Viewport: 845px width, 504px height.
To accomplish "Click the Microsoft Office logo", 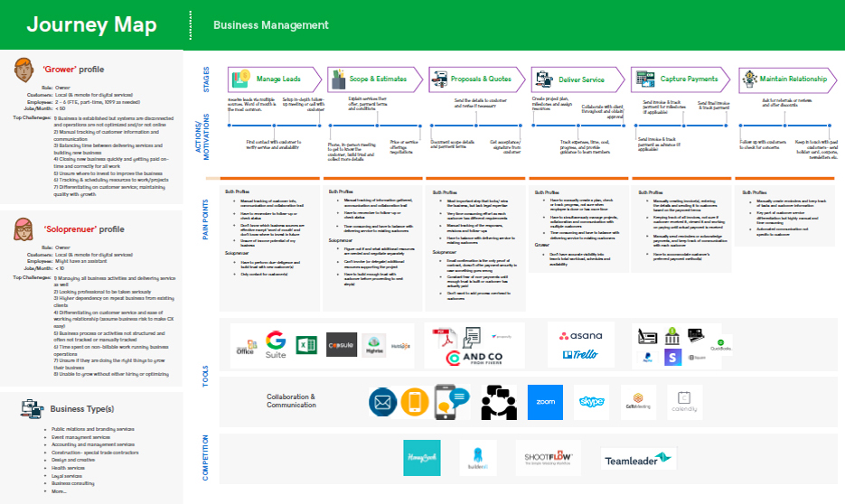I will click(247, 348).
